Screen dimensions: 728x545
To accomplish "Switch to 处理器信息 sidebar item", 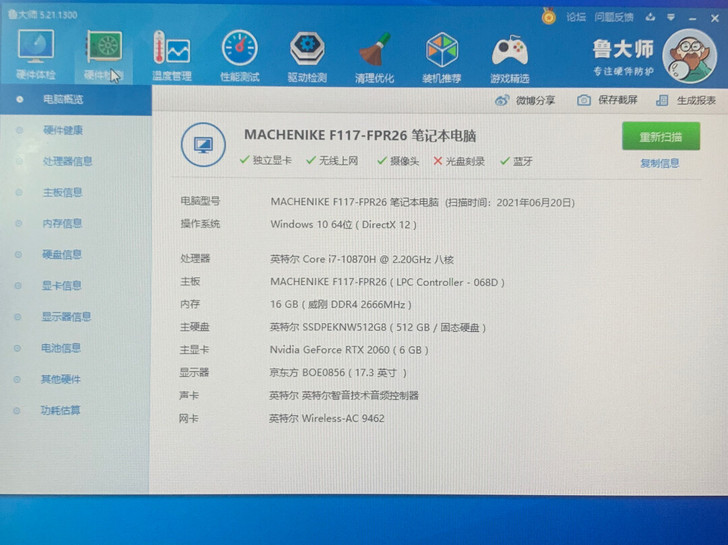I will 67,161.
